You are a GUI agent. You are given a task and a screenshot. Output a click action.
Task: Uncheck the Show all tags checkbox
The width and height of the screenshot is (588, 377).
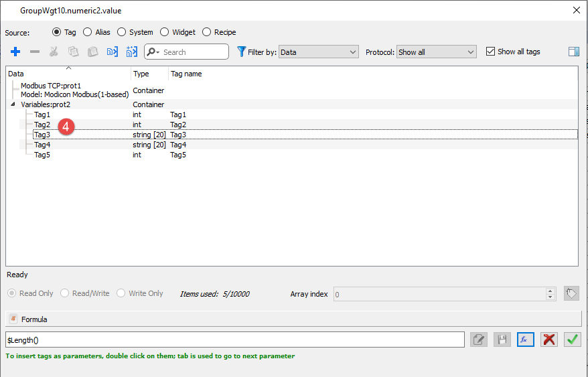[490, 52]
